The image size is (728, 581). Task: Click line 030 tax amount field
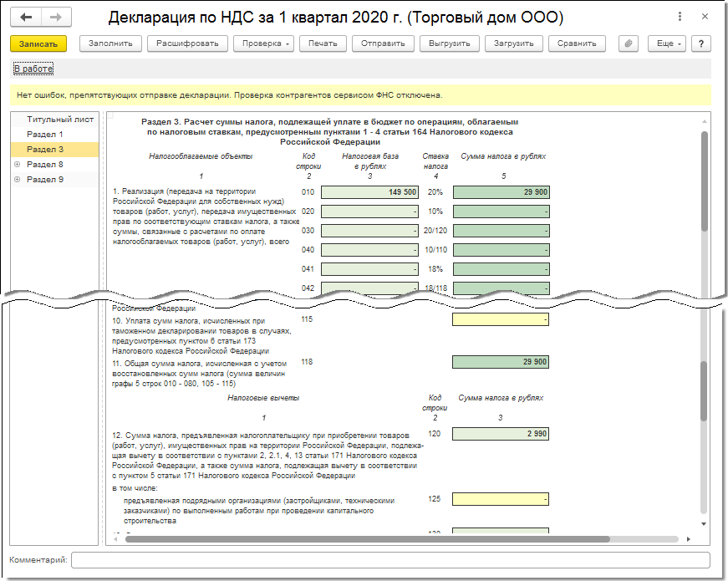[x=501, y=231]
